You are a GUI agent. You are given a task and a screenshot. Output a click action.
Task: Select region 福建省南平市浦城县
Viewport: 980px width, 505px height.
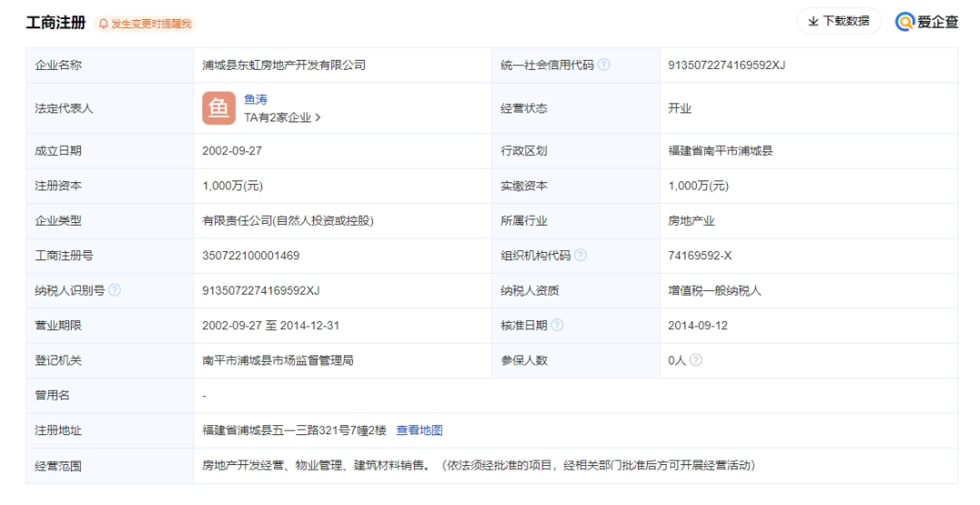(720, 151)
